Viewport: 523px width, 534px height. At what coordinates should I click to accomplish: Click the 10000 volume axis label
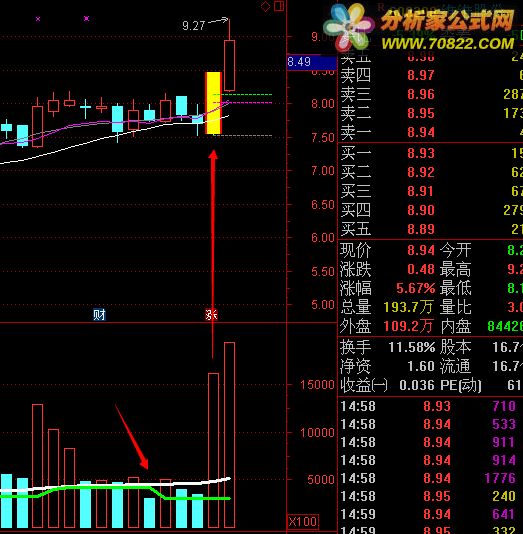317,433
